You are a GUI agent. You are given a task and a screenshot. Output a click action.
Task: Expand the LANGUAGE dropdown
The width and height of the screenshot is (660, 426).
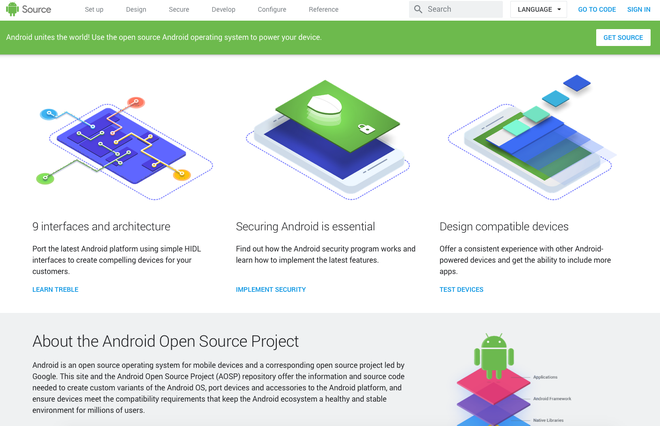pyautogui.click(x=539, y=9)
